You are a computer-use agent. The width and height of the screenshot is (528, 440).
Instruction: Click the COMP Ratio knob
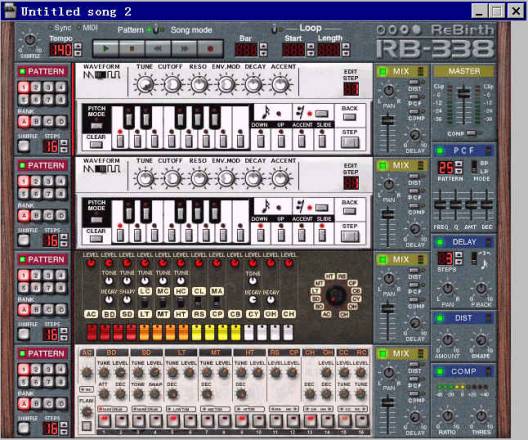click(448, 417)
